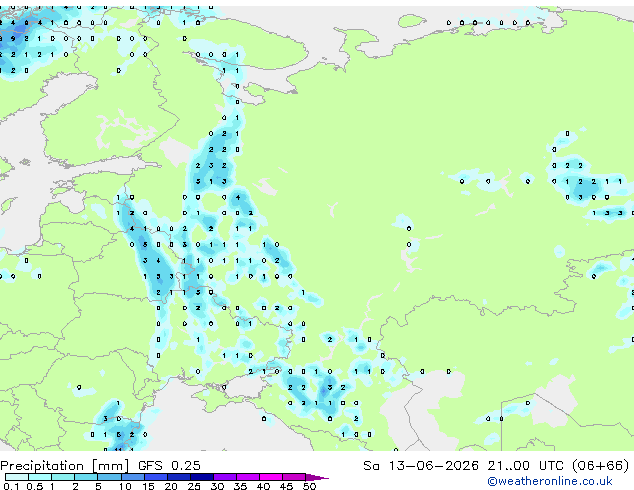The width and height of the screenshot is (634, 490).
Task: Select the 'Precipitation [mm]' legend title
Action: (65, 466)
